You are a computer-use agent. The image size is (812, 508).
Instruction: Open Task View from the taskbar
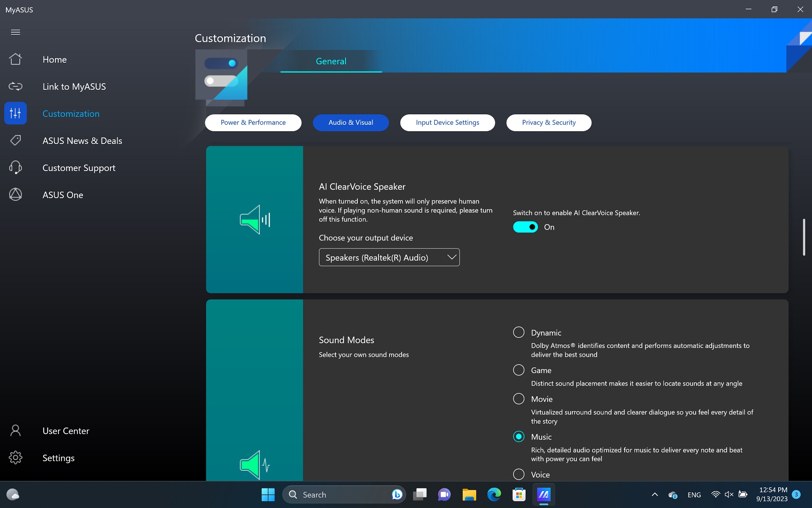point(420,494)
